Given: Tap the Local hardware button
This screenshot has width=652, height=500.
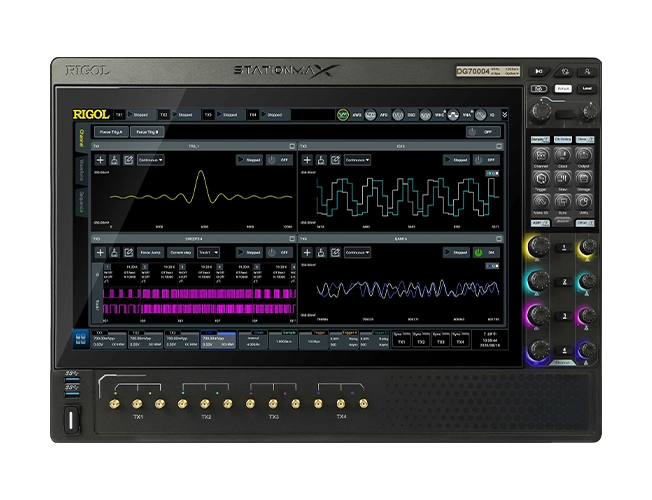Looking at the screenshot, I should point(587,89).
